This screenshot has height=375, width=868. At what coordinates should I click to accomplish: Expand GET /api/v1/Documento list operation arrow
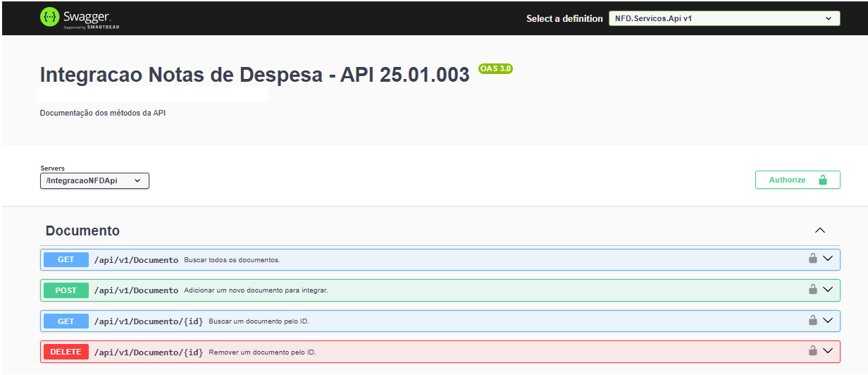tap(828, 259)
